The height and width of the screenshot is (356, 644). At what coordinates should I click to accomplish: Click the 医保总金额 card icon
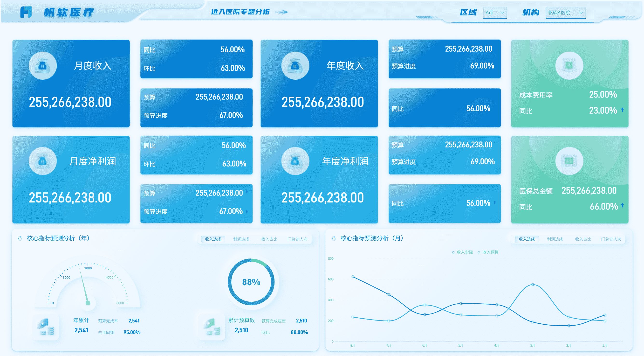coord(569,161)
